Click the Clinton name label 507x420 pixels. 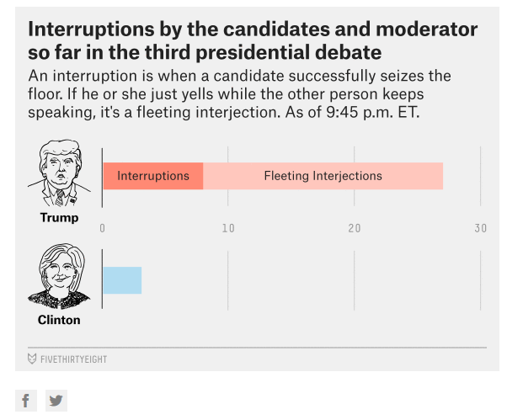point(59,320)
